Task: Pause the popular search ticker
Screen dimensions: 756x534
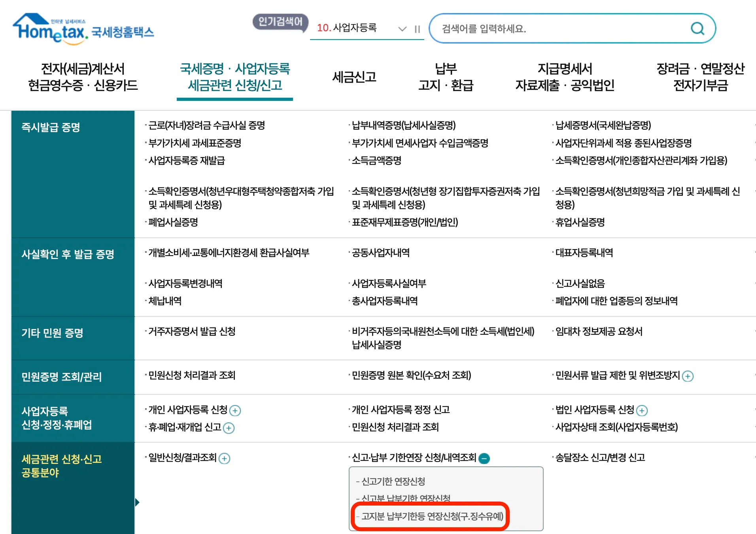Action: 417,29
